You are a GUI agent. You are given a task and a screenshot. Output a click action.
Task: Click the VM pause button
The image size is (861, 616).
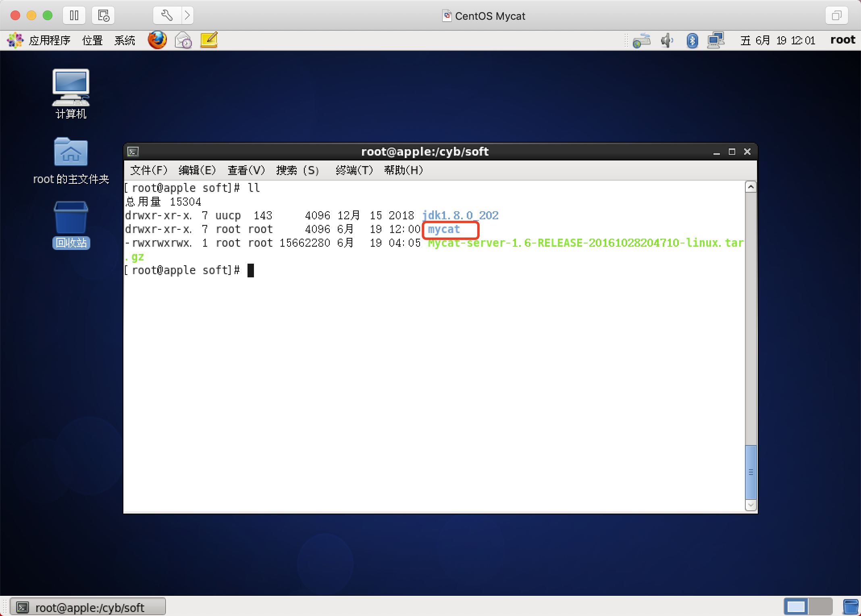74,16
